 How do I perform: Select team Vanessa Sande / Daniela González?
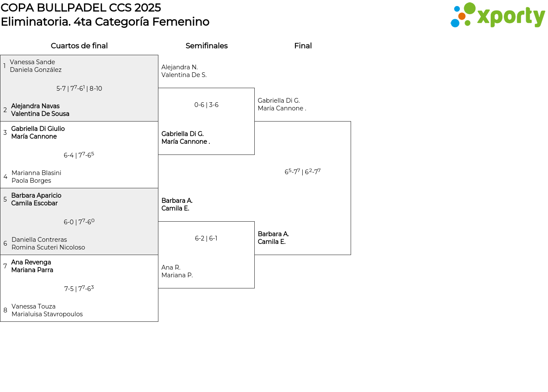(36, 66)
